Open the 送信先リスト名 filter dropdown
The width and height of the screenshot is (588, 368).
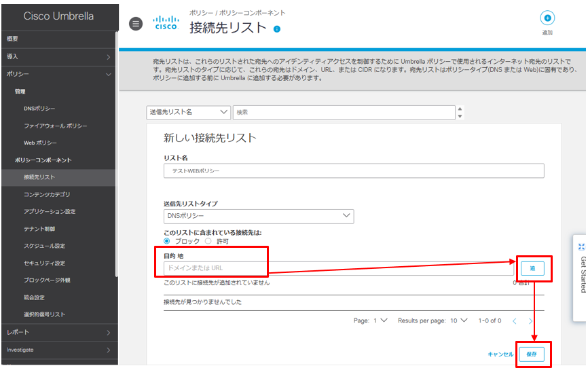[188, 112]
